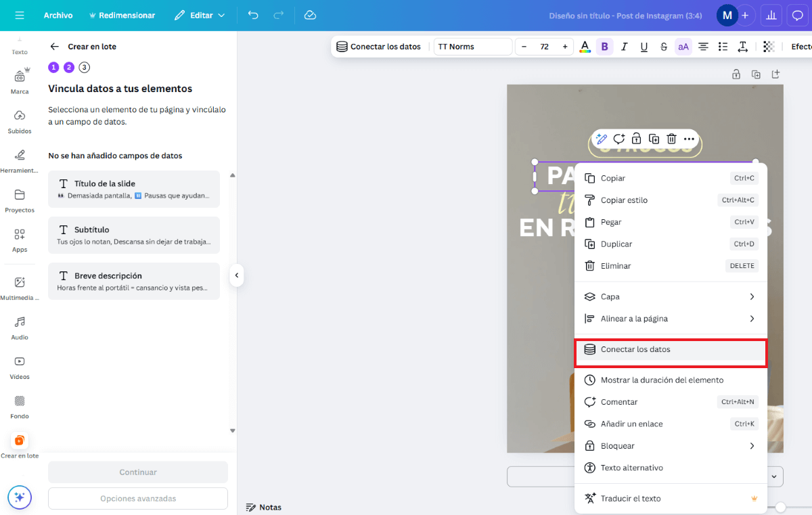
Task: Select the bold text formatting icon
Action: (604, 46)
